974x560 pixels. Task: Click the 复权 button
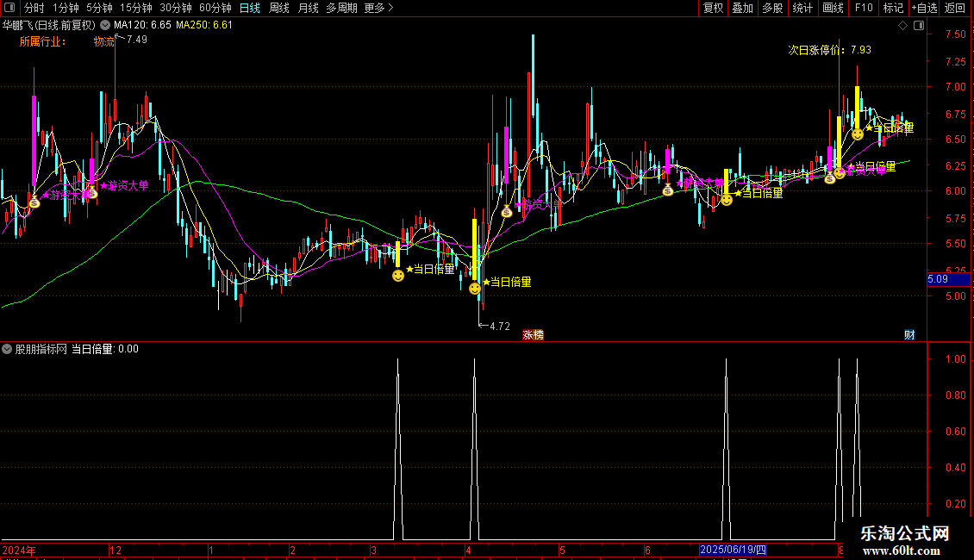[x=713, y=8]
